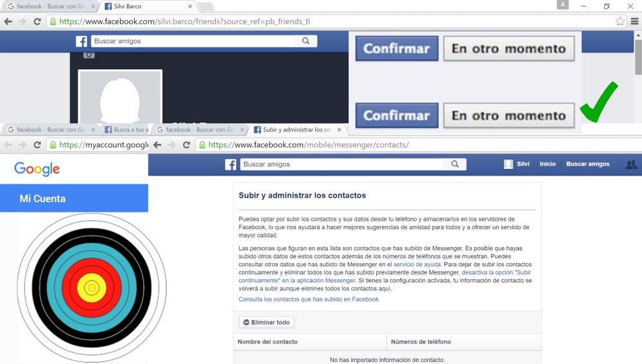Open the camera icon on the cover photo

tap(89, 55)
